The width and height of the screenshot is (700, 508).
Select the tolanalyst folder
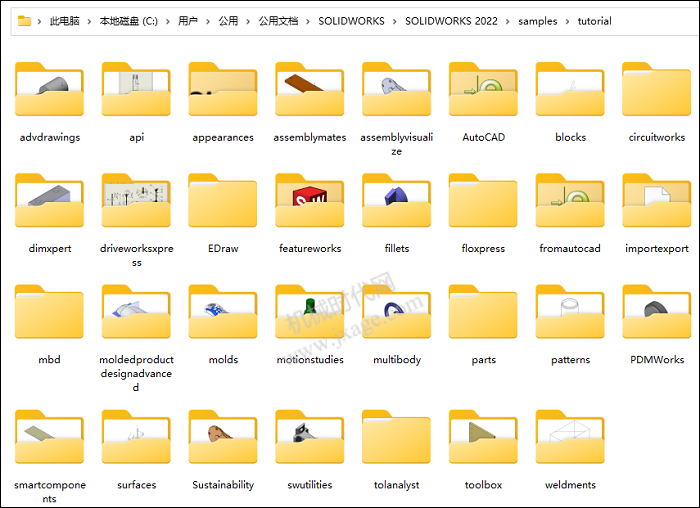(396, 437)
